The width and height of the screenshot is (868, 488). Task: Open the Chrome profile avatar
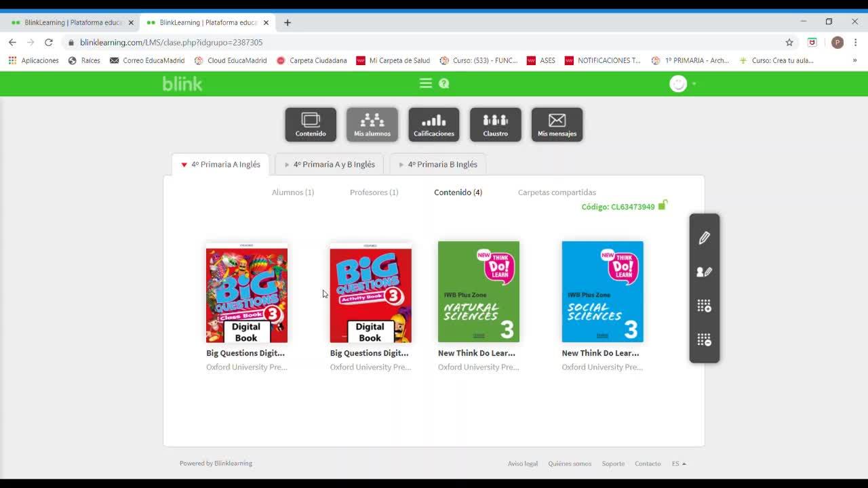837,42
